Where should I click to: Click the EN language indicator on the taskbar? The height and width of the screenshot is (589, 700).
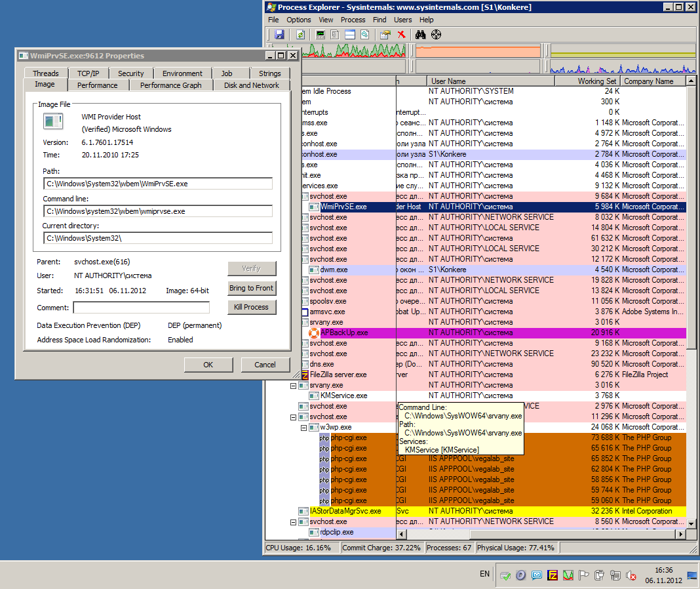coord(485,574)
